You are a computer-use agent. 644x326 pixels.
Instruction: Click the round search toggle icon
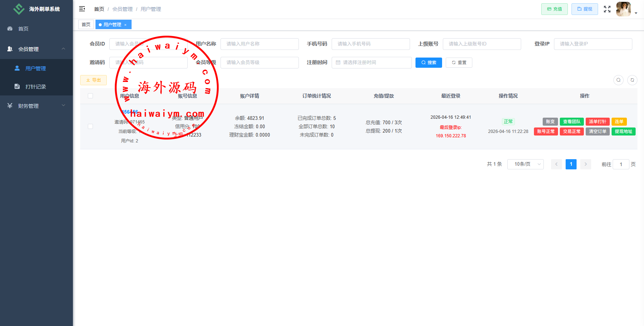[x=618, y=80]
